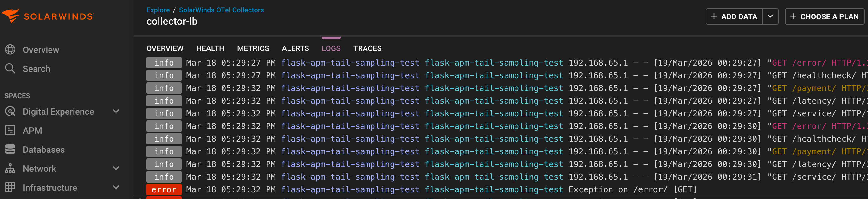
Task: Expand the Digital Experience section chevron
Action: click(116, 111)
